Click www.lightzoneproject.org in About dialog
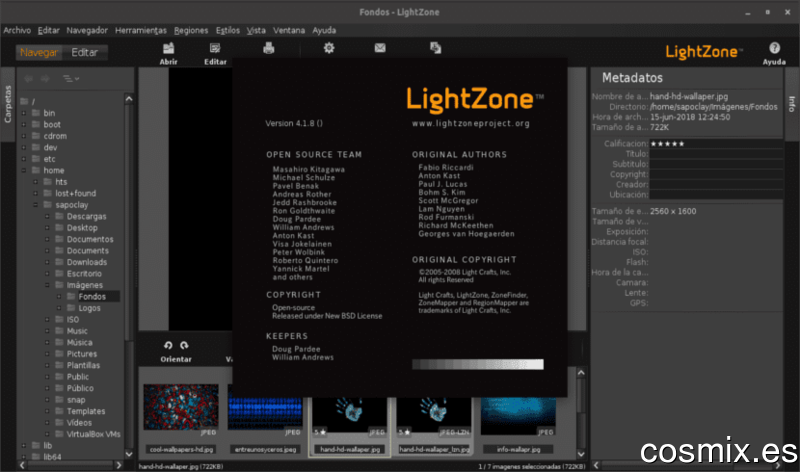Screen dimensions: 800x472 coord(471,123)
